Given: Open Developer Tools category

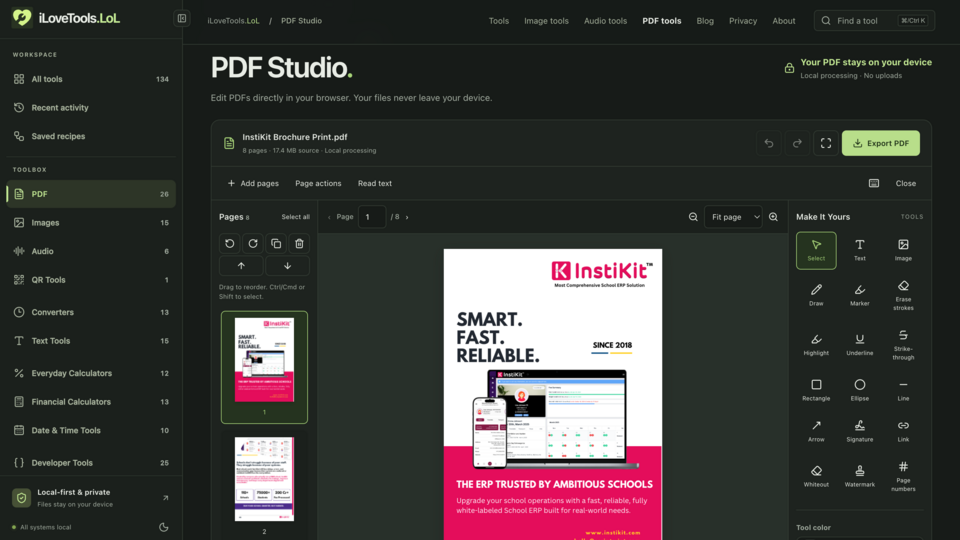Looking at the screenshot, I should pyautogui.click(x=91, y=463).
